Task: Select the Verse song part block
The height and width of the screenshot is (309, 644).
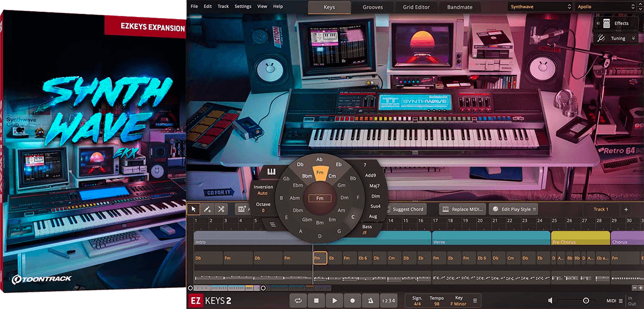Action: [491, 239]
